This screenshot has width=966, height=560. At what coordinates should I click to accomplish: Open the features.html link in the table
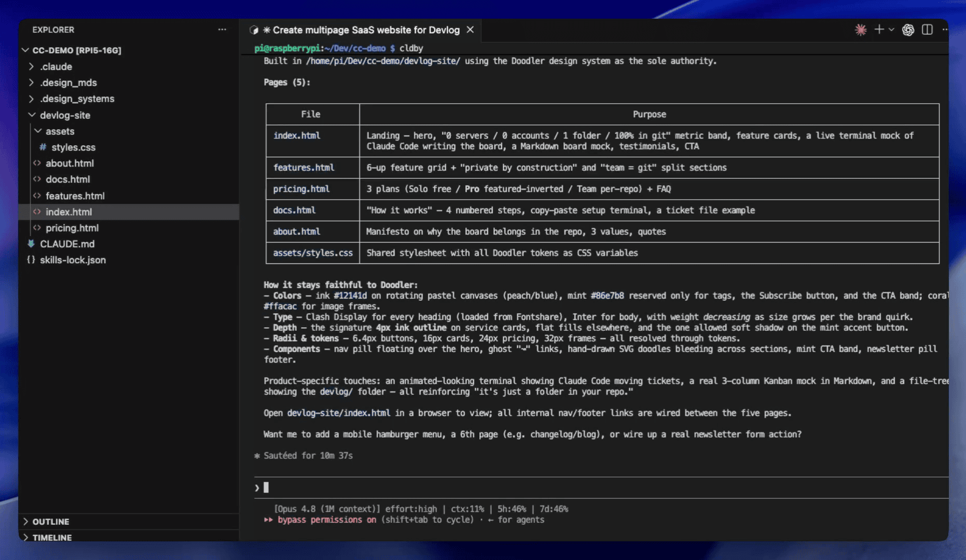point(303,167)
